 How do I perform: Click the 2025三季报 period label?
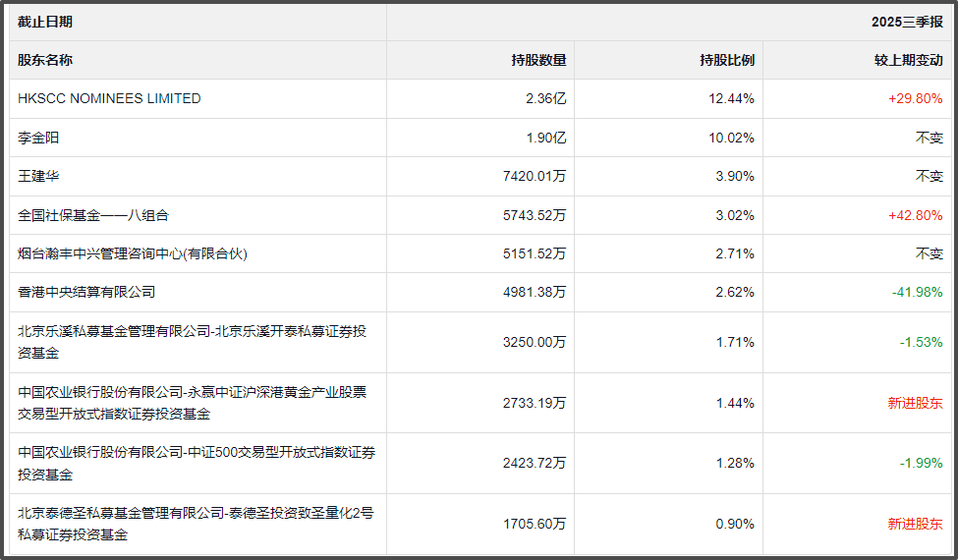point(906,22)
